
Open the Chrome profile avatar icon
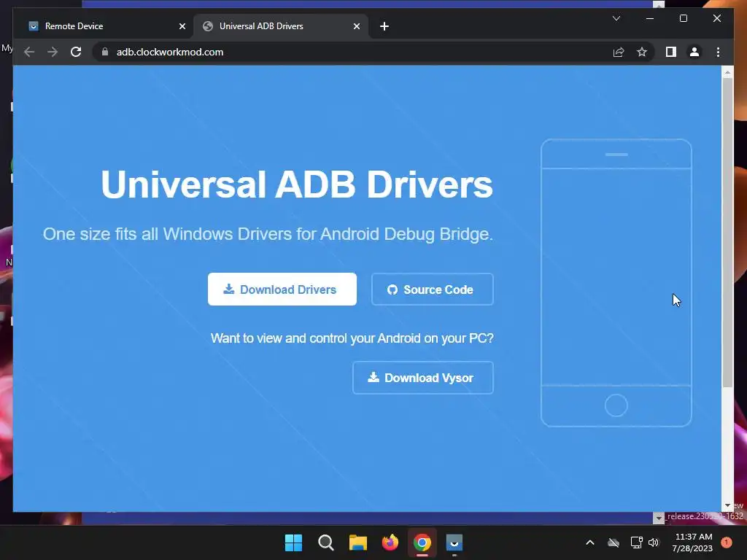[x=694, y=52]
